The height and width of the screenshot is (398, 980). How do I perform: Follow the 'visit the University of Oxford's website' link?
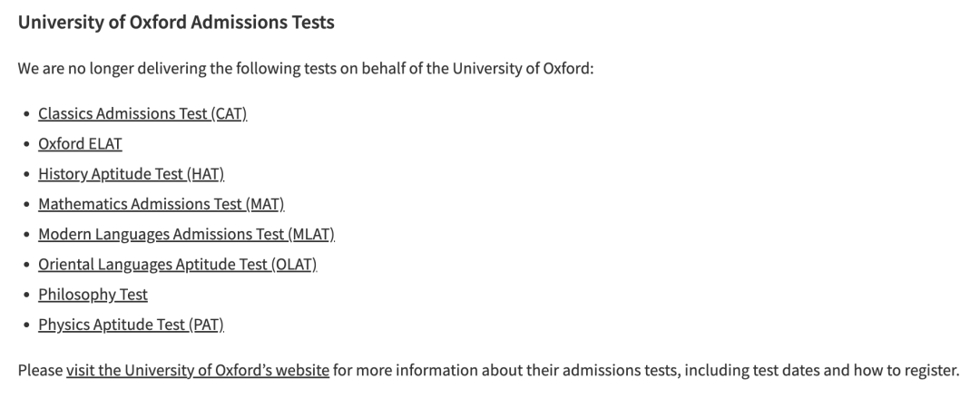pos(198,370)
